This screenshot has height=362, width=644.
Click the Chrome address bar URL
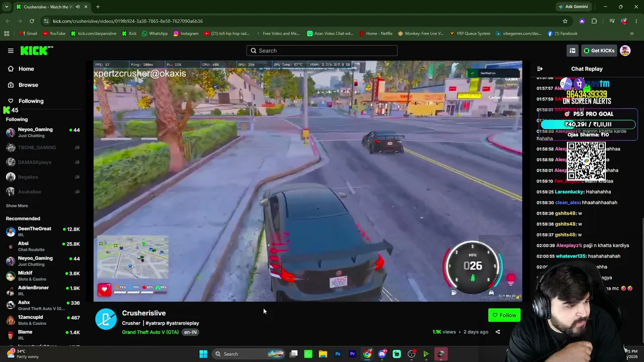click(128, 21)
